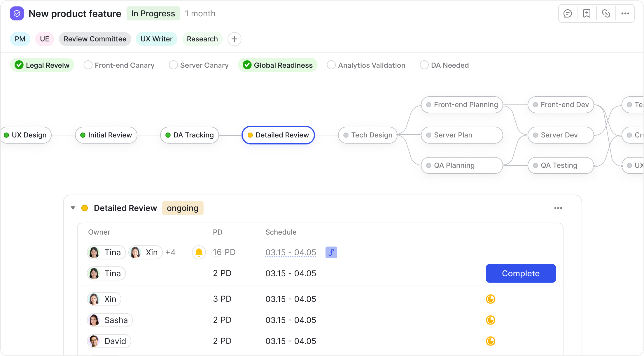Click the yellow bell notification icon

199,252
